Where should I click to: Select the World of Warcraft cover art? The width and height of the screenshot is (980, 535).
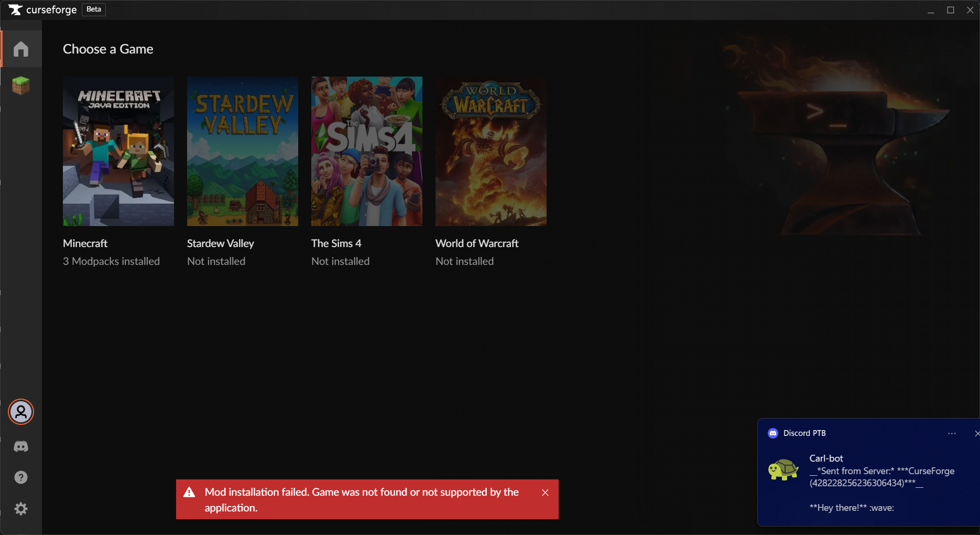[x=491, y=151]
